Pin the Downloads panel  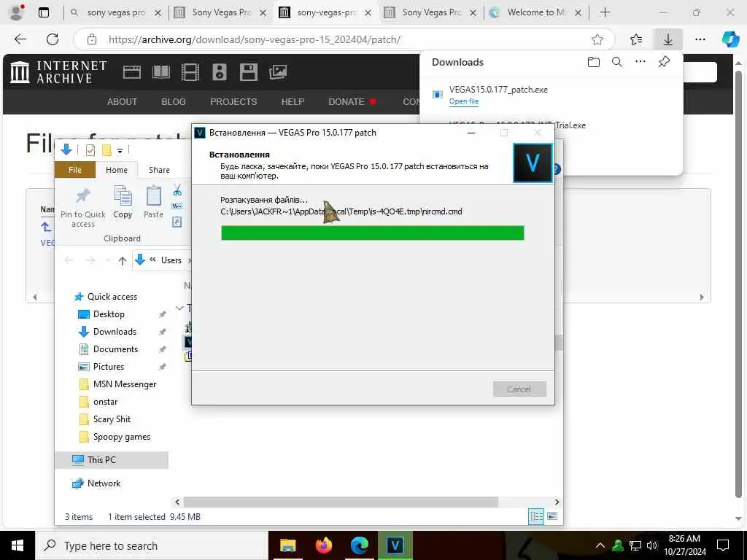click(x=664, y=61)
